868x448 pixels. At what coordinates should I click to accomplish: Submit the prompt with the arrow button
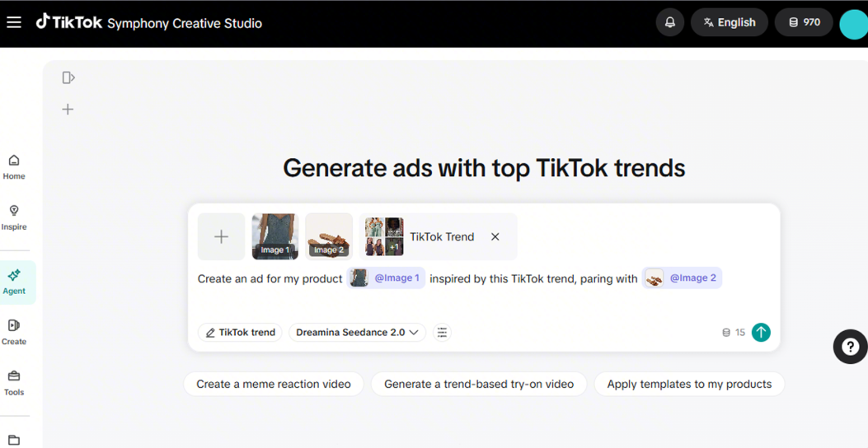(x=761, y=333)
